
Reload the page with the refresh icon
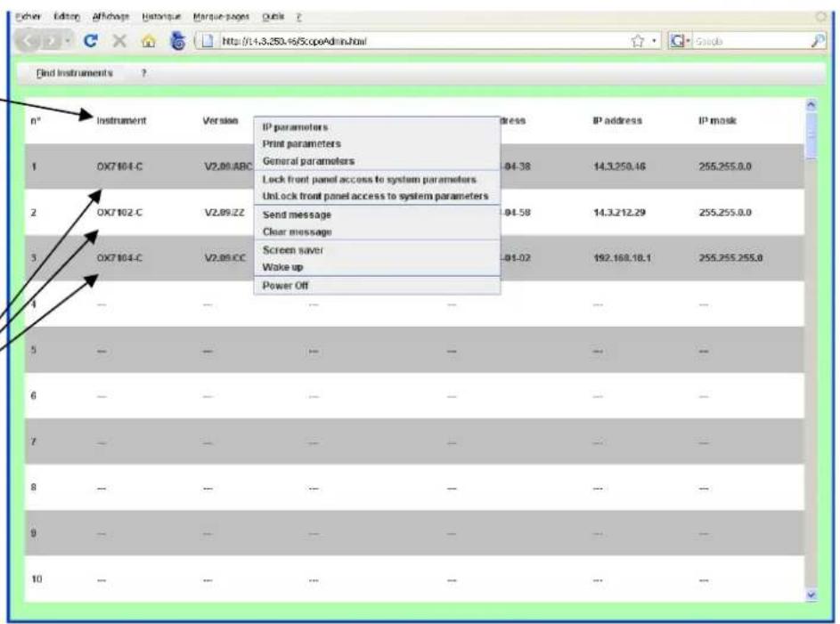91,41
